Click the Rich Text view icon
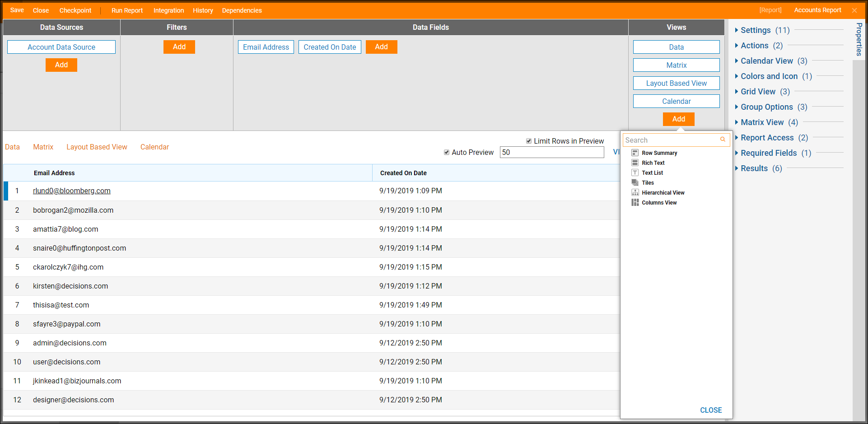The image size is (868, 424). (x=635, y=163)
